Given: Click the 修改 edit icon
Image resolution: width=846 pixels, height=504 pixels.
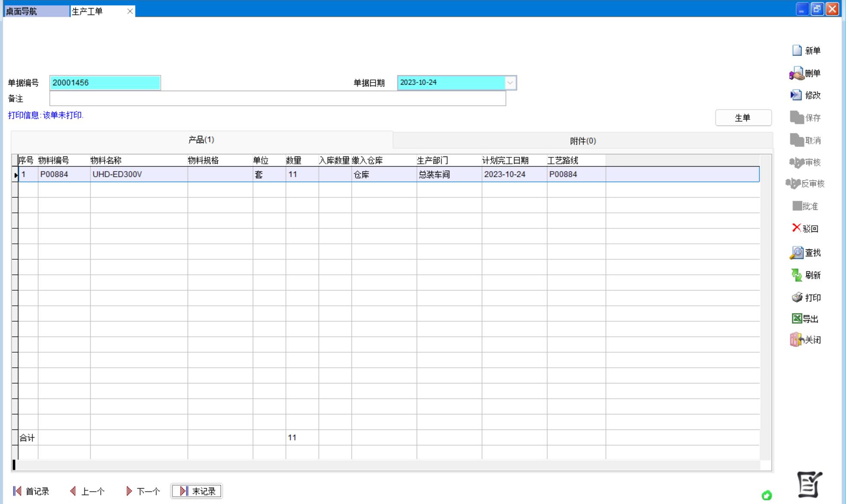Looking at the screenshot, I should pos(796,95).
